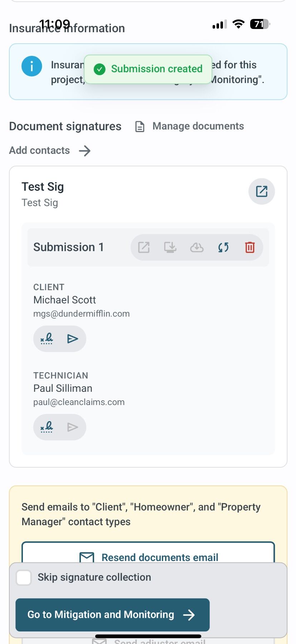Tap sign icon for Michael Scott
This screenshot has width=296, height=644.
(47, 338)
